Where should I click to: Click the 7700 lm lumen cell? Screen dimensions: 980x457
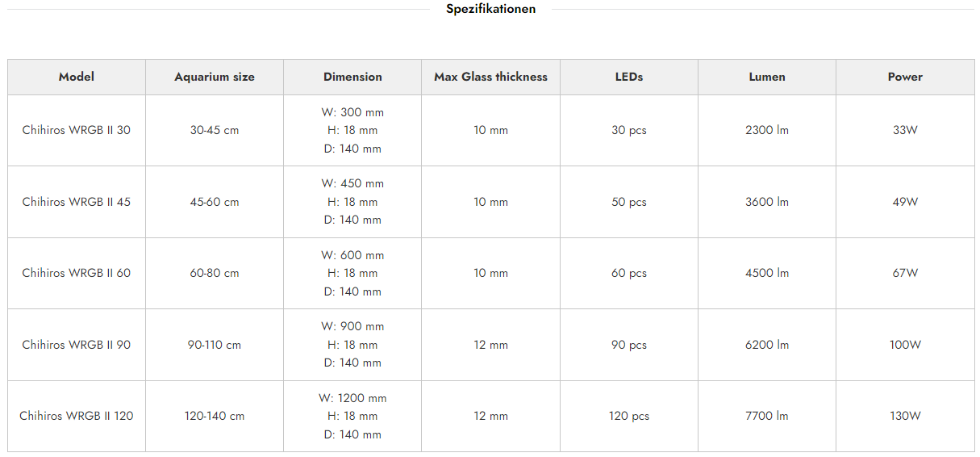(767, 416)
